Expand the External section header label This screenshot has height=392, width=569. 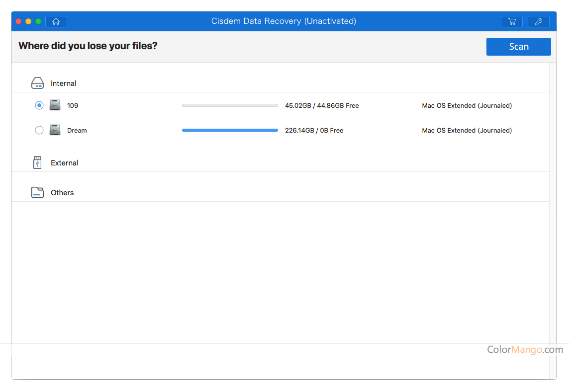coord(64,163)
